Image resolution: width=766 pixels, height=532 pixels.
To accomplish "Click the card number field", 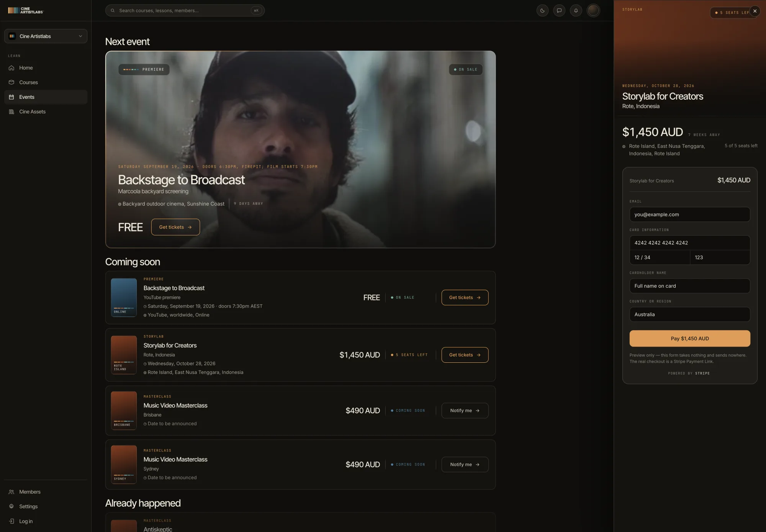I will point(690,243).
